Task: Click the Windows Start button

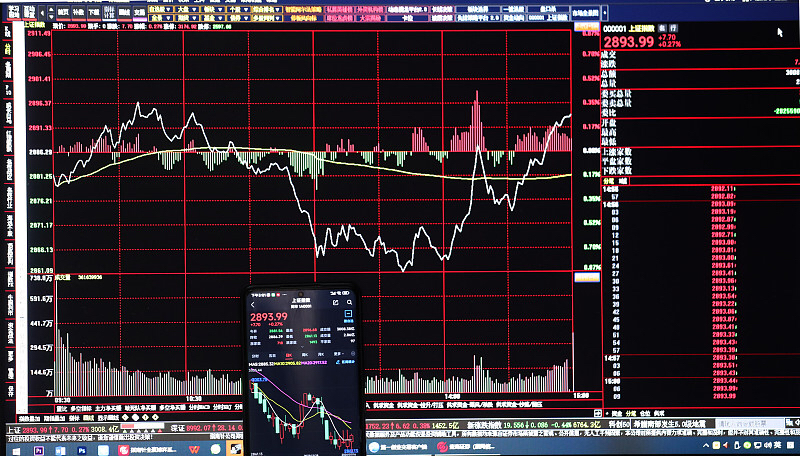Action: (x=15, y=451)
